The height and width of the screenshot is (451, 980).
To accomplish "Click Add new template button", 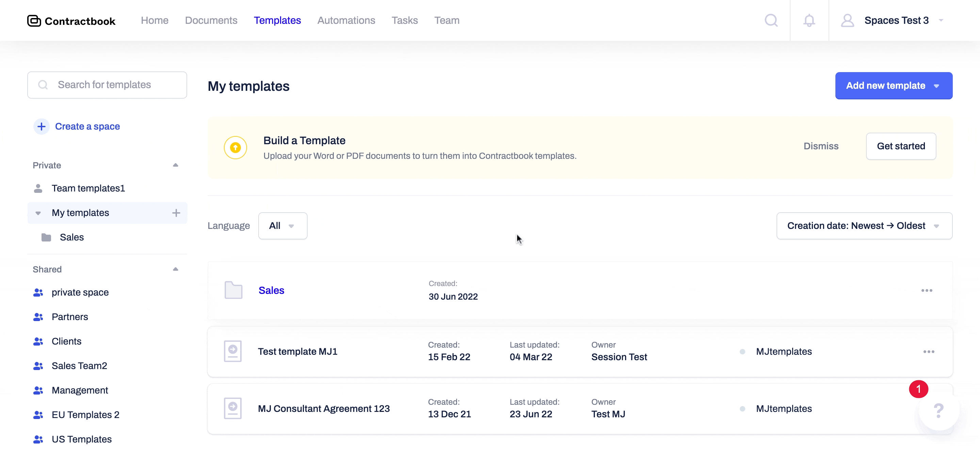I will 894,86.
